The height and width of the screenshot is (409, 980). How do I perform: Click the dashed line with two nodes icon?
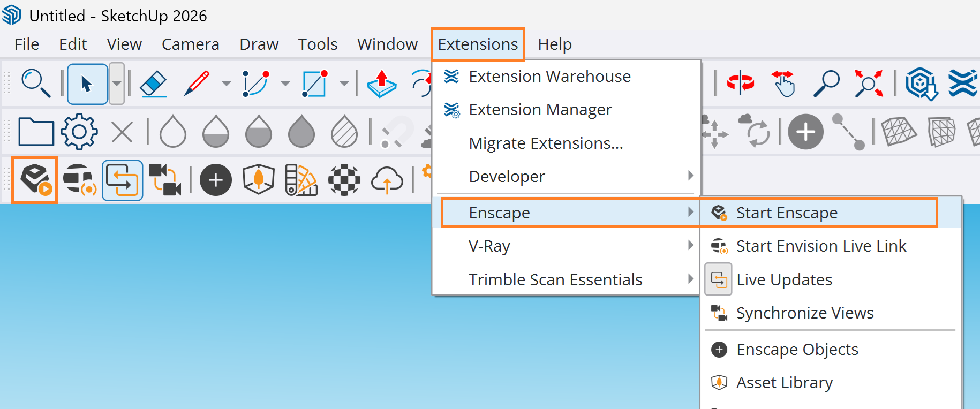point(848,132)
